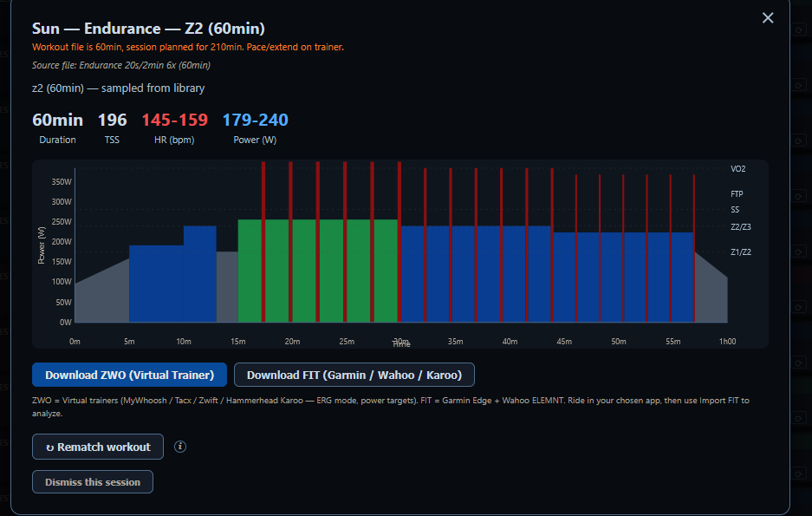Click the FTP zone label on the chart
812x516 pixels.
click(x=737, y=193)
